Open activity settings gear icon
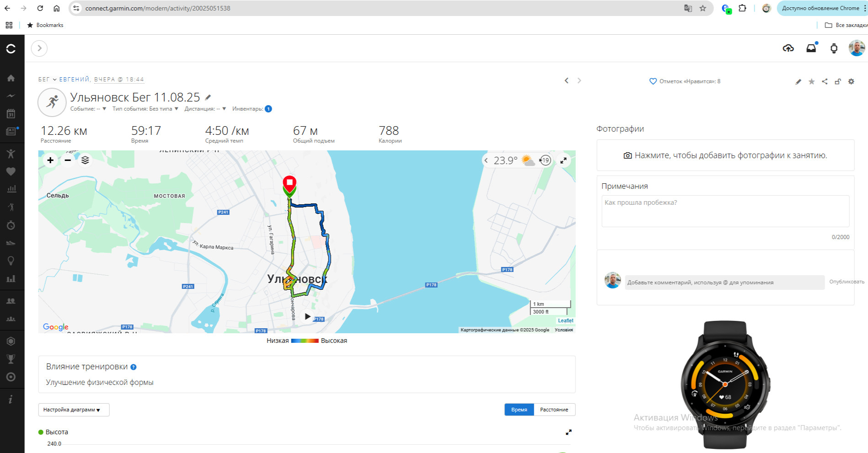Viewport: 868px width, 453px height. tap(851, 81)
